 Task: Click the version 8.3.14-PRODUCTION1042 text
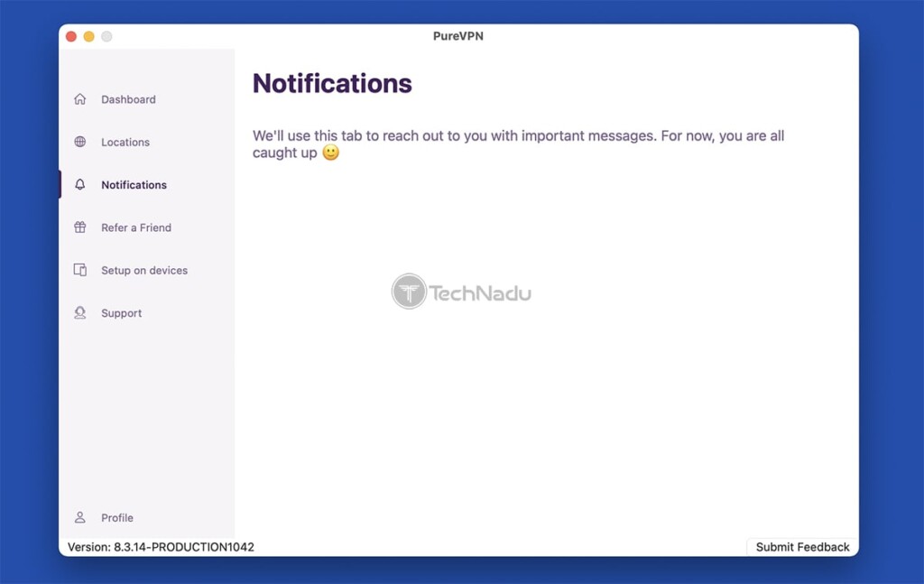161,547
